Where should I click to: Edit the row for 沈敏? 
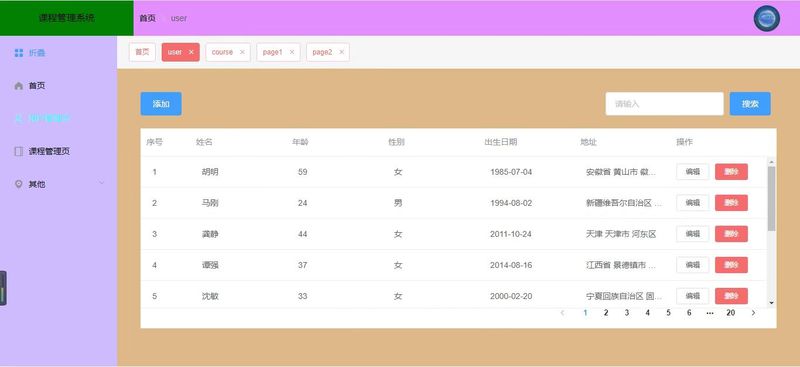pos(693,296)
